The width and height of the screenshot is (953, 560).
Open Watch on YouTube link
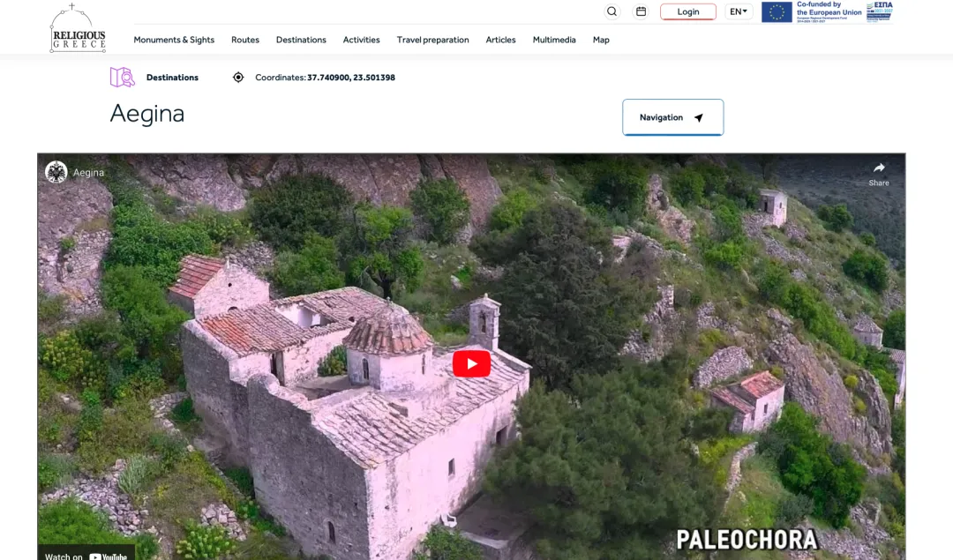[86, 554]
